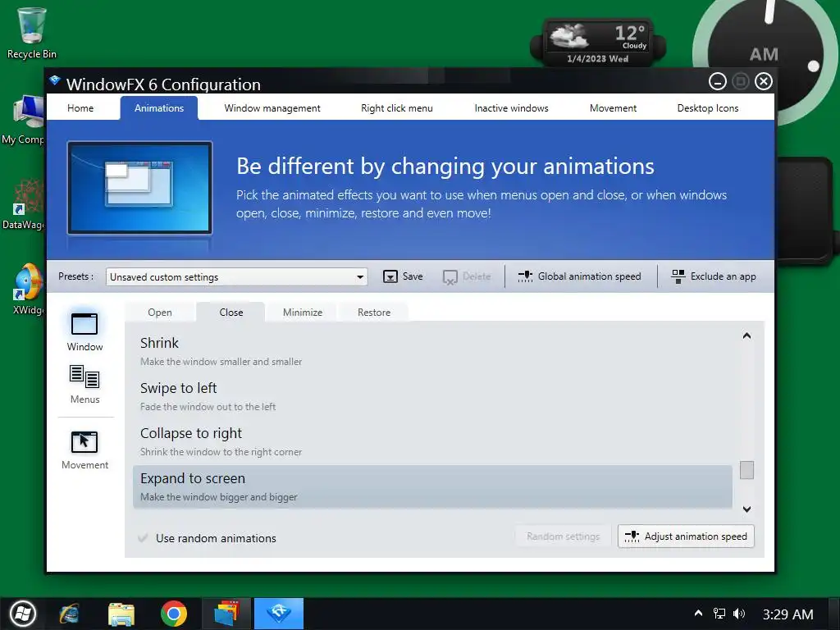The width and height of the screenshot is (840, 630).
Task: Open the stacked windows taskbar app
Action: tap(226, 614)
